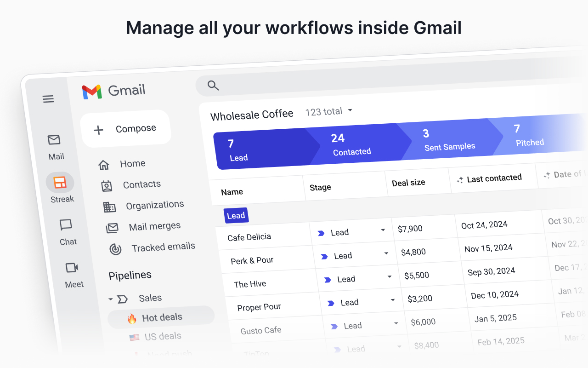
Task: Click the search magnifier icon
Action: click(212, 86)
